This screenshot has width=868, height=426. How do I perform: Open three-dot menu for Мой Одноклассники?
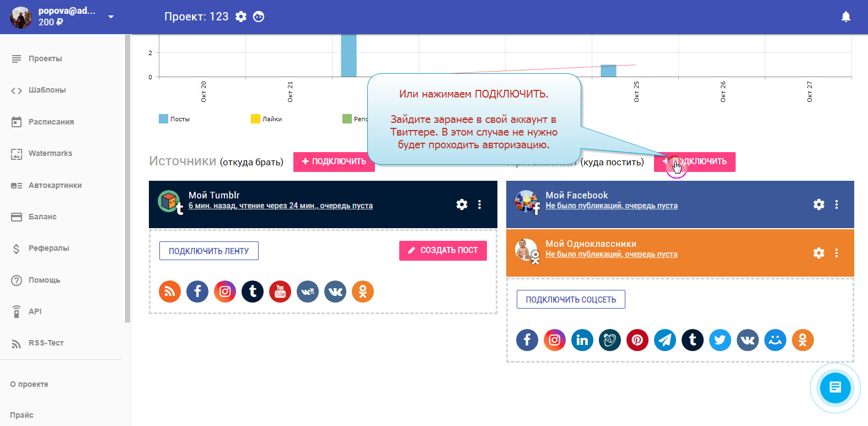coord(837,253)
